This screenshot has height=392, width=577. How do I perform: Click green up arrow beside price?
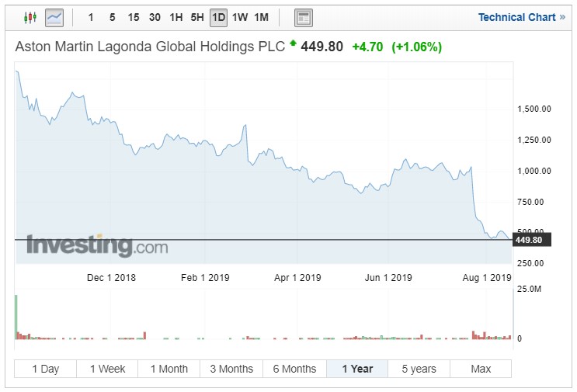click(x=293, y=44)
